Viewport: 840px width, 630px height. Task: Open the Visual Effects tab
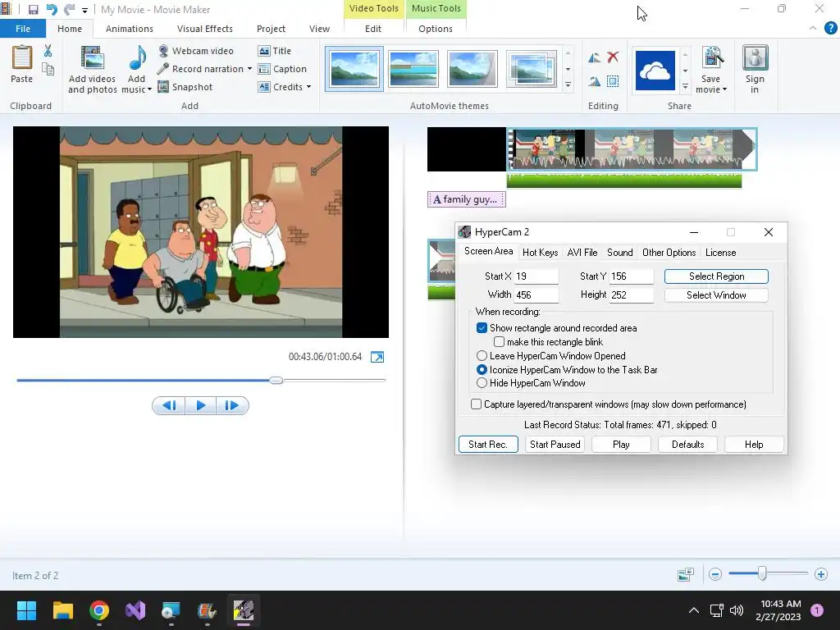[204, 29]
